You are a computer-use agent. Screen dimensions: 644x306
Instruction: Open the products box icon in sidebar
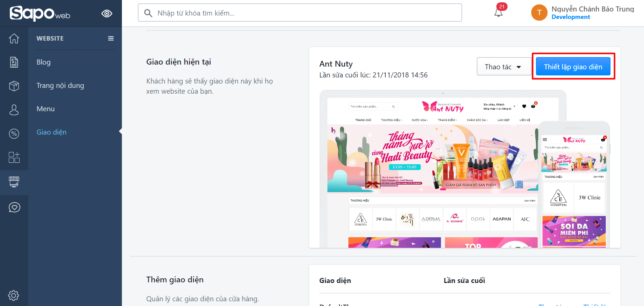point(14,86)
